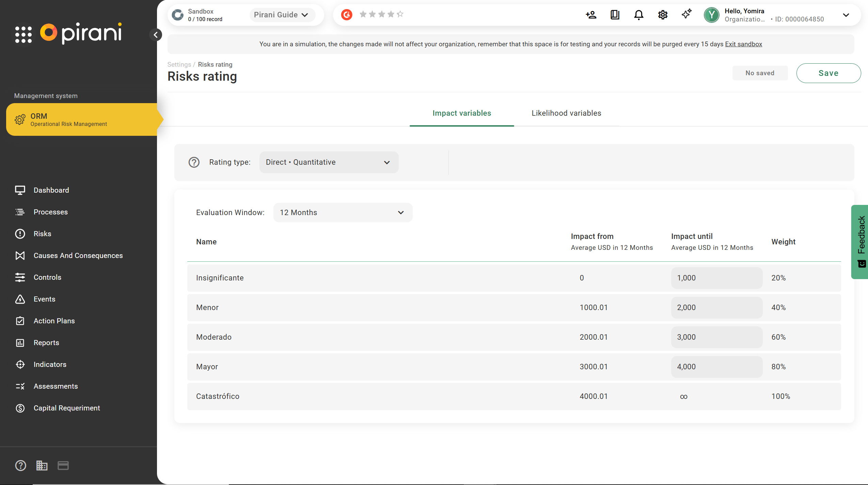This screenshot has height=485, width=868.
Task: Open the Evaluation Window dropdown
Action: pos(343,213)
